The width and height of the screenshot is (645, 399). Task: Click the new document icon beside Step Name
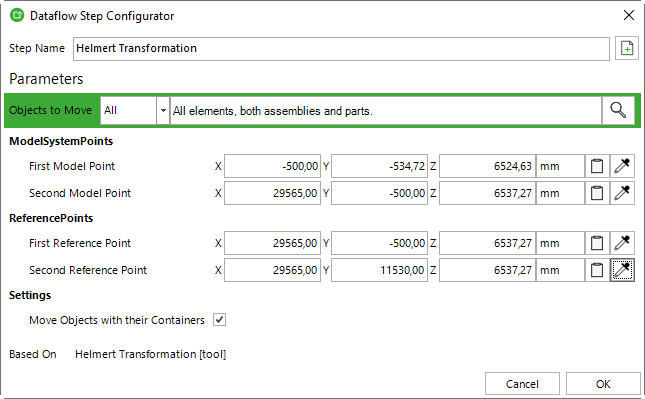tap(626, 49)
